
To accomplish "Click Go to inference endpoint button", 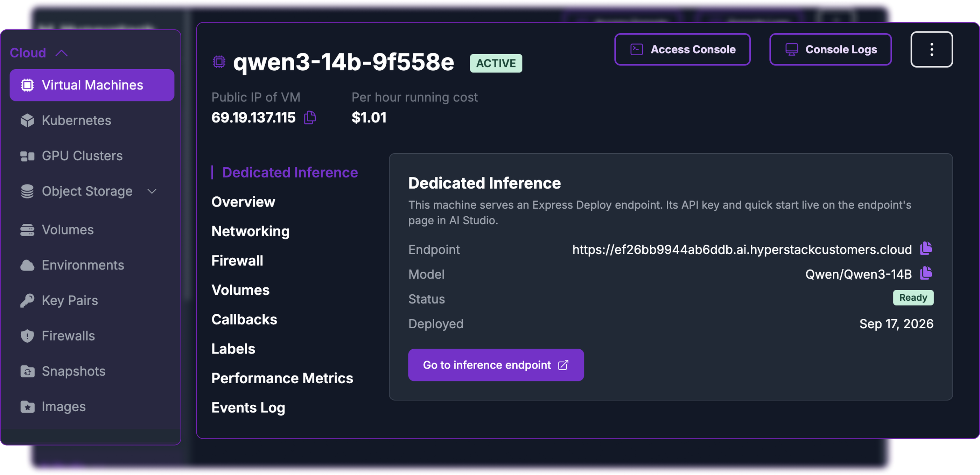I will click(x=496, y=365).
